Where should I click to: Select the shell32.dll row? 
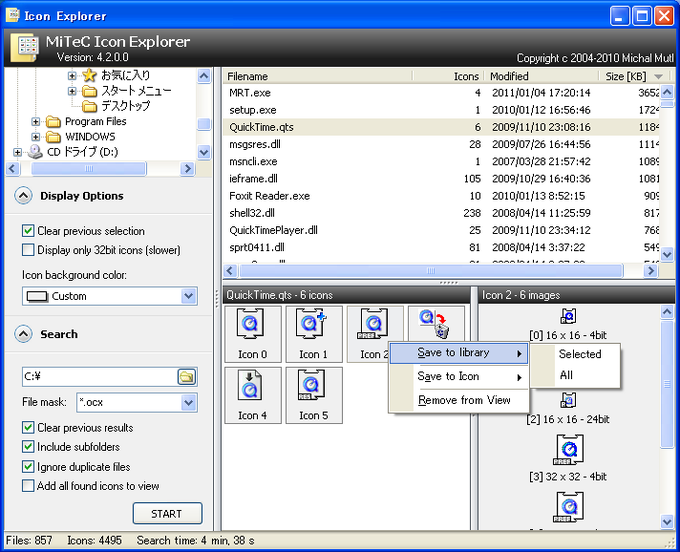point(441,213)
